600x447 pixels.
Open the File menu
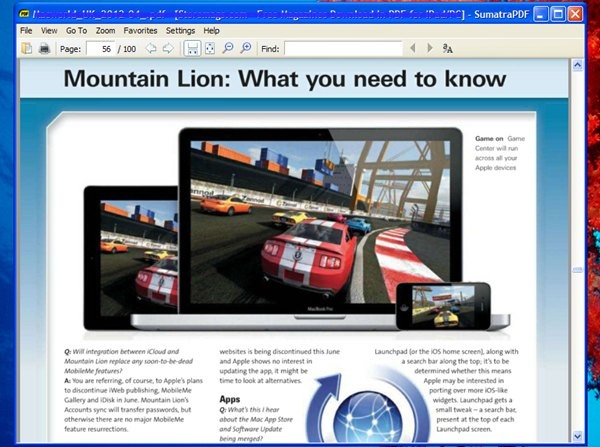tap(27, 31)
